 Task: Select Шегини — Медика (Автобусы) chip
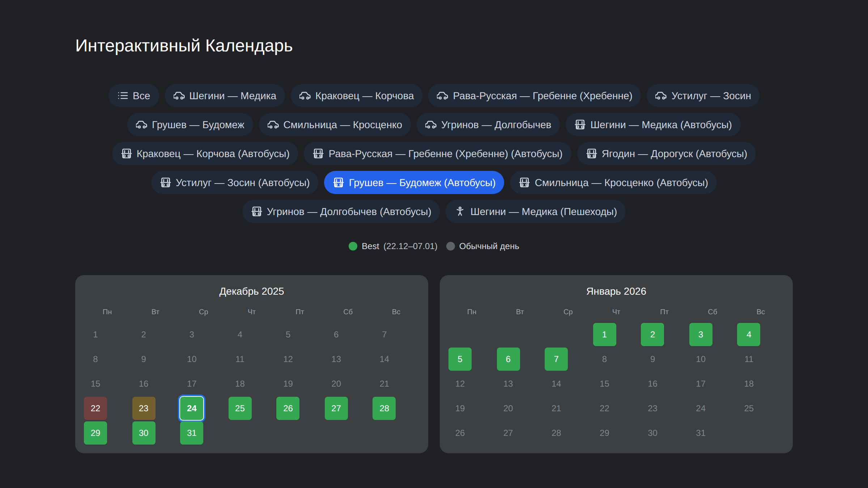pyautogui.click(x=653, y=125)
